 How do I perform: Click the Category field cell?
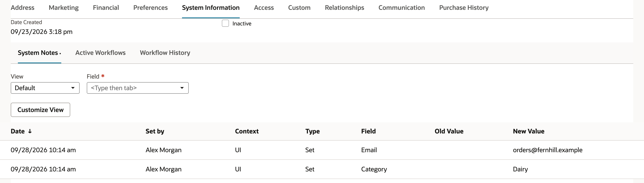pyautogui.click(x=374, y=169)
